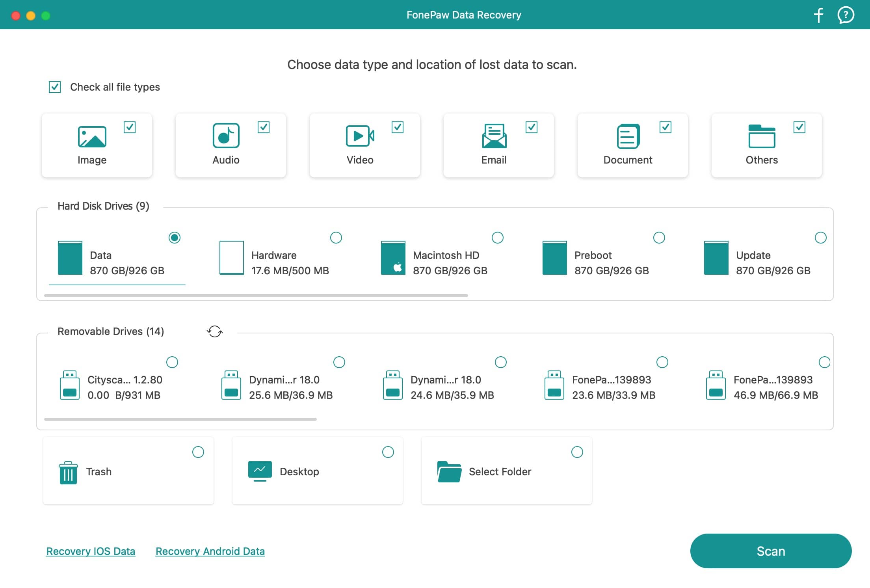Open the Facebook page icon

click(x=818, y=15)
